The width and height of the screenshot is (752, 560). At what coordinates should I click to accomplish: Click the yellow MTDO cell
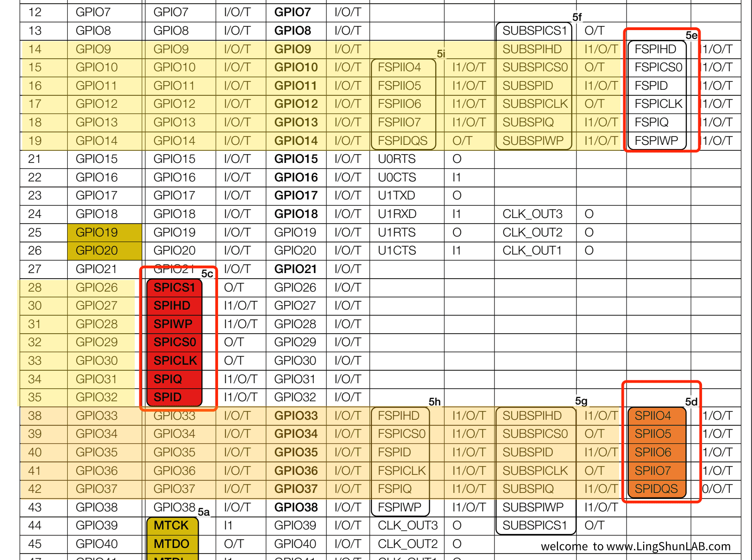(x=172, y=544)
